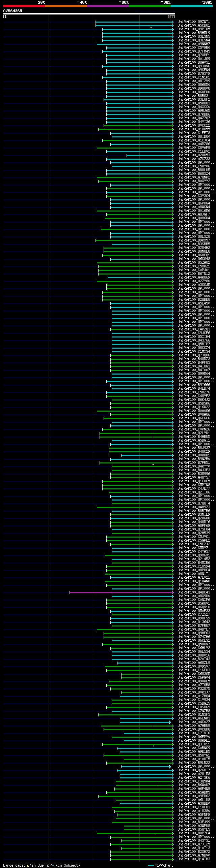Click label UniRef100_B7G3Y9
Viewport: 216px width, 868px height.
pos(194,74)
